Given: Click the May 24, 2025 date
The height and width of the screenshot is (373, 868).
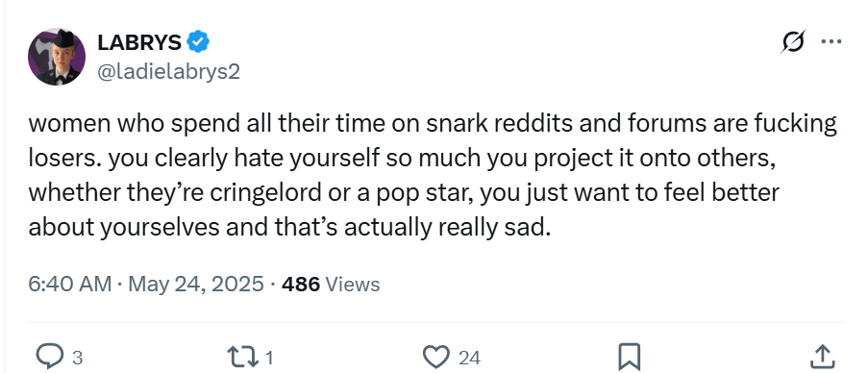Looking at the screenshot, I should (196, 285).
